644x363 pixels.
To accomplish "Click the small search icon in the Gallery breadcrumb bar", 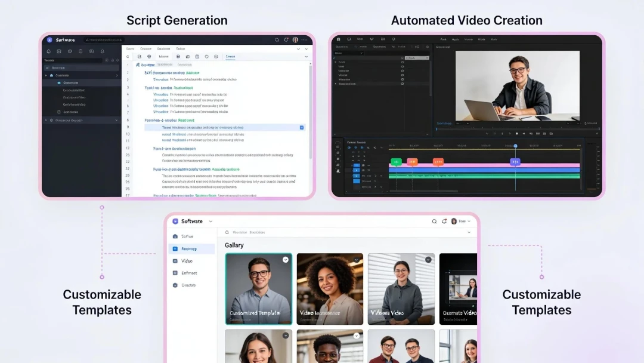I will 227,232.
